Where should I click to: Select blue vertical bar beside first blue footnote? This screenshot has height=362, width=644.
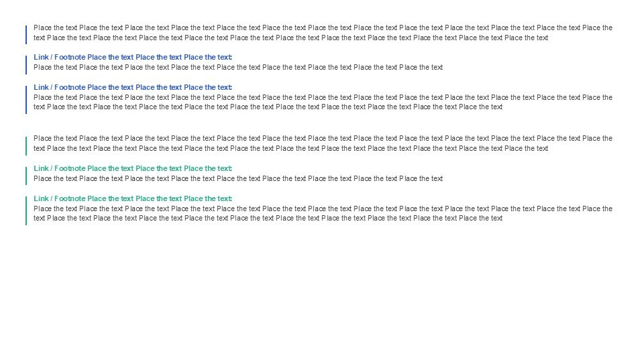[x=26, y=65]
